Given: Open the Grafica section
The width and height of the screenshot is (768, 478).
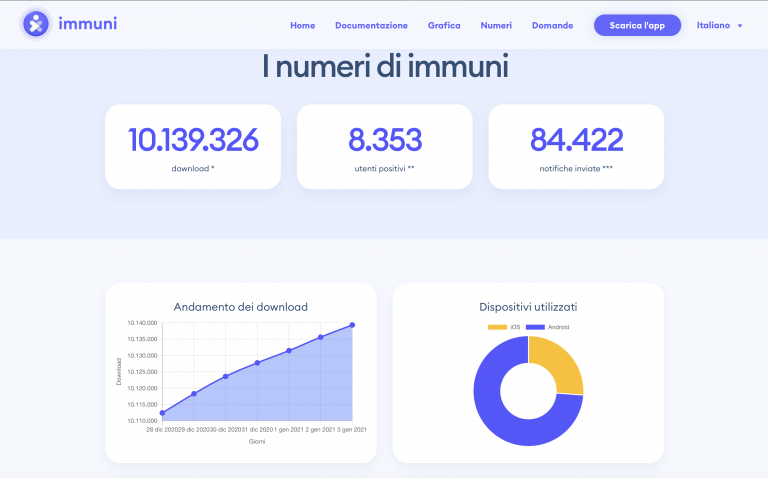Looking at the screenshot, I should pos(444,25).
